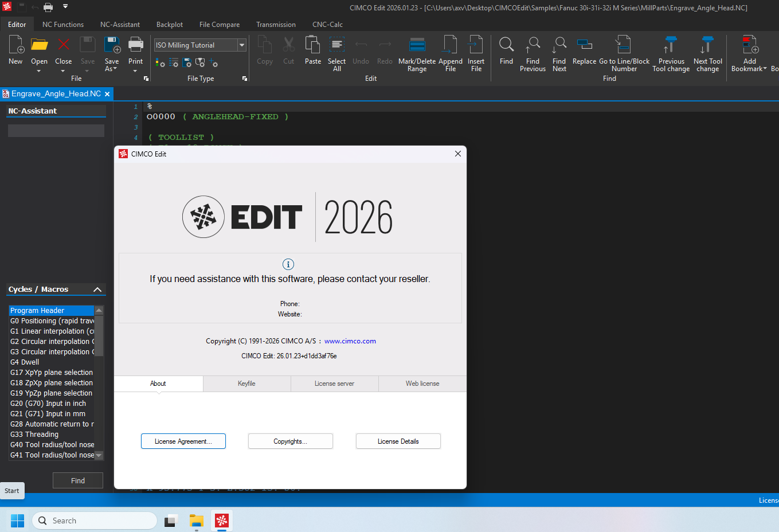779x532 pixels.
Task: Click the License Details button
Action: click(398, 441)
